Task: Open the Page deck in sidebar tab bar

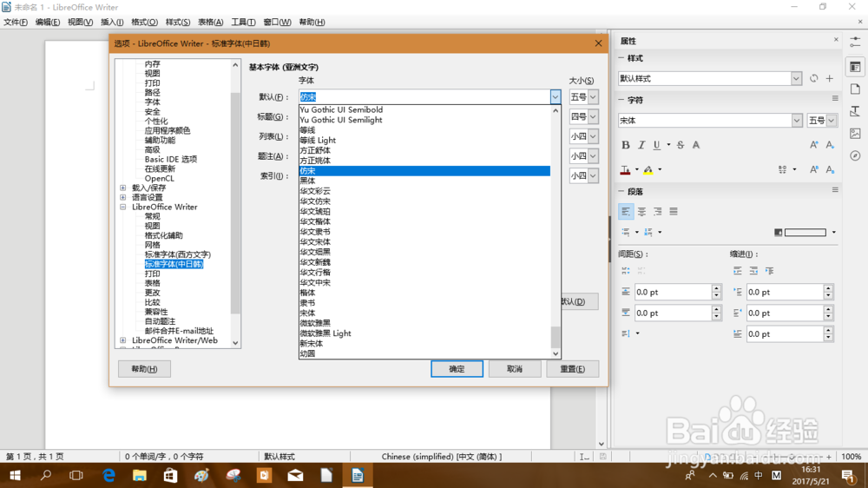Action: (x=855, y=89)
